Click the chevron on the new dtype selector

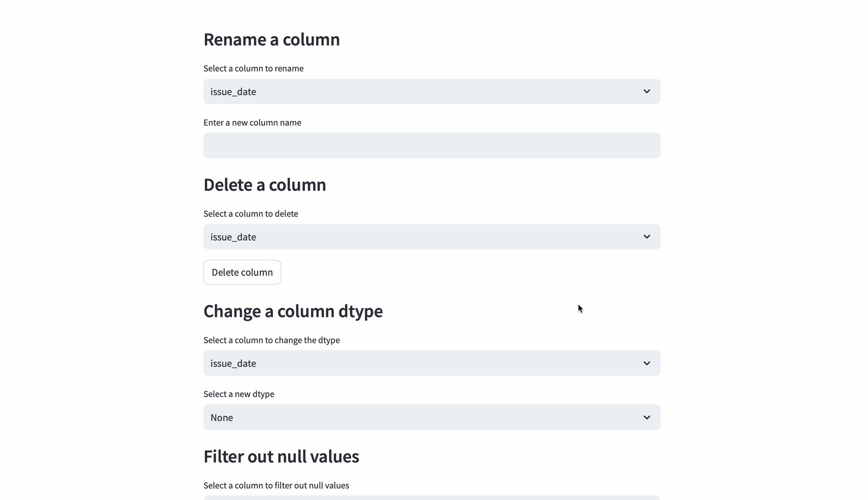coord(647,417)
